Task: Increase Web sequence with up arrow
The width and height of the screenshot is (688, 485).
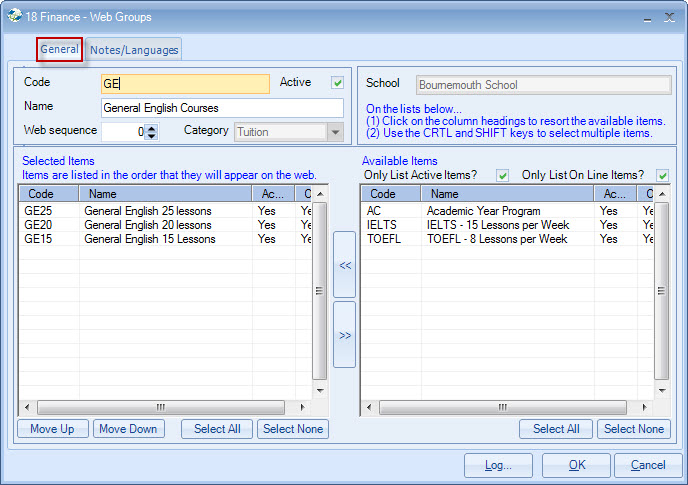Action: [x=151, y=127]
